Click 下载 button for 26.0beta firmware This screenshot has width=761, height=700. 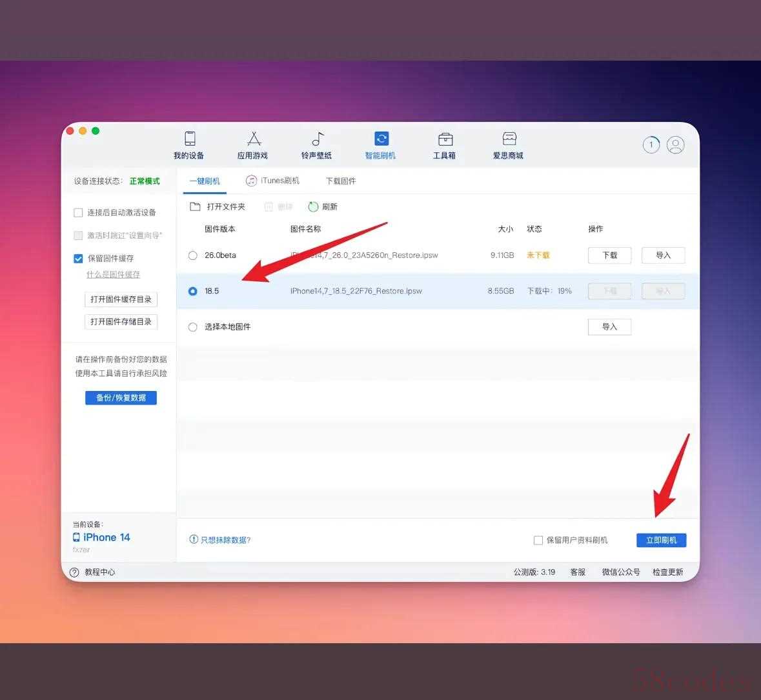coord(609,255)
